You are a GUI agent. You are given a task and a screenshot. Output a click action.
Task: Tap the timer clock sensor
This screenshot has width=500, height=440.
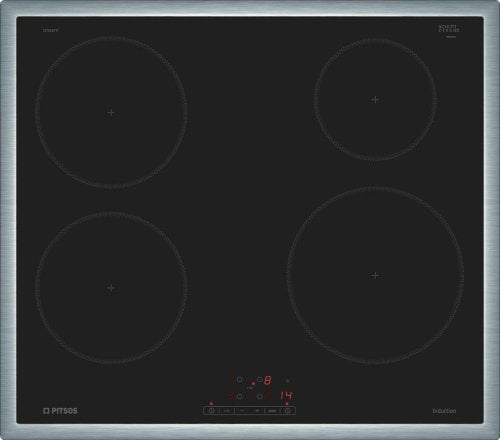click(288, 411)
